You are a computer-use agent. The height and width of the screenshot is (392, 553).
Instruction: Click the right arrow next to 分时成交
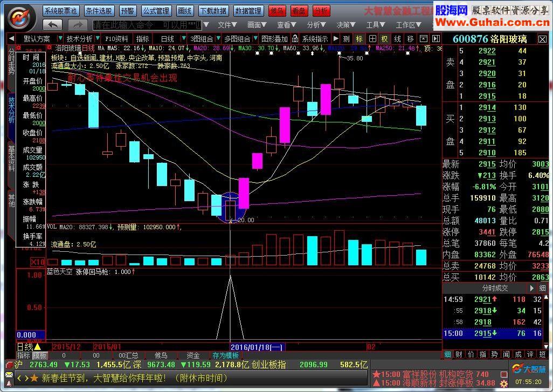(x=531, y=288)
